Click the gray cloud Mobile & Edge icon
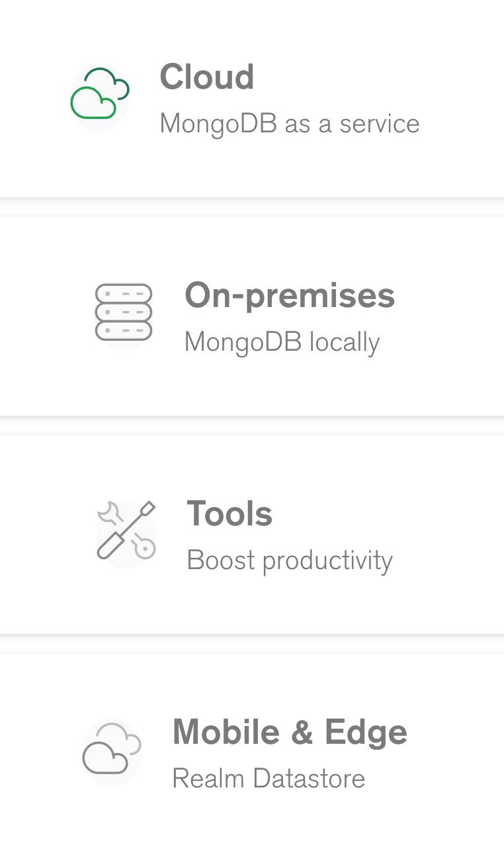The width and height of the screenshot is (504, 851). [x=112, y=748]
